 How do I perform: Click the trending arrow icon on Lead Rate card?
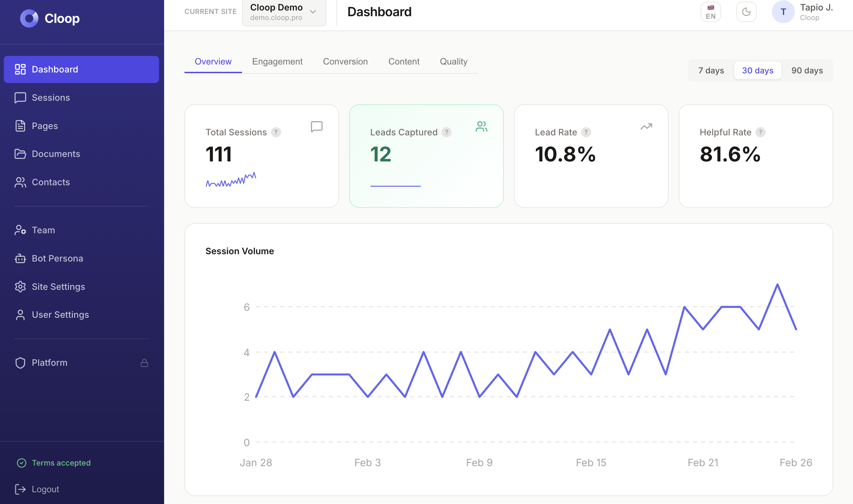click(646, 127)
